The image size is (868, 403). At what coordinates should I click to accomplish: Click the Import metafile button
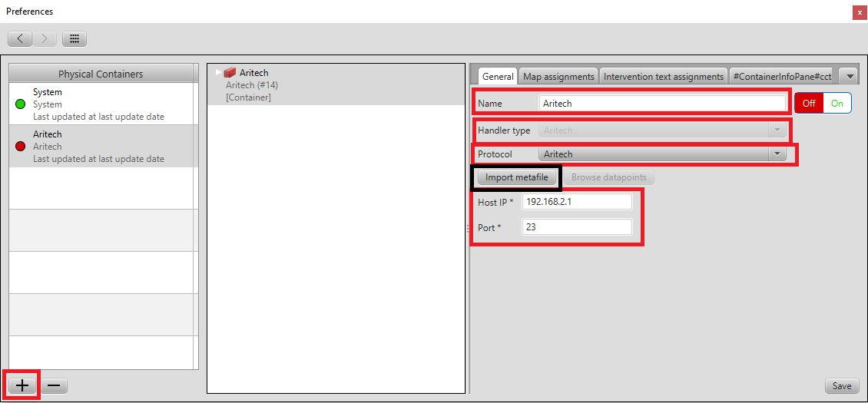516,177
